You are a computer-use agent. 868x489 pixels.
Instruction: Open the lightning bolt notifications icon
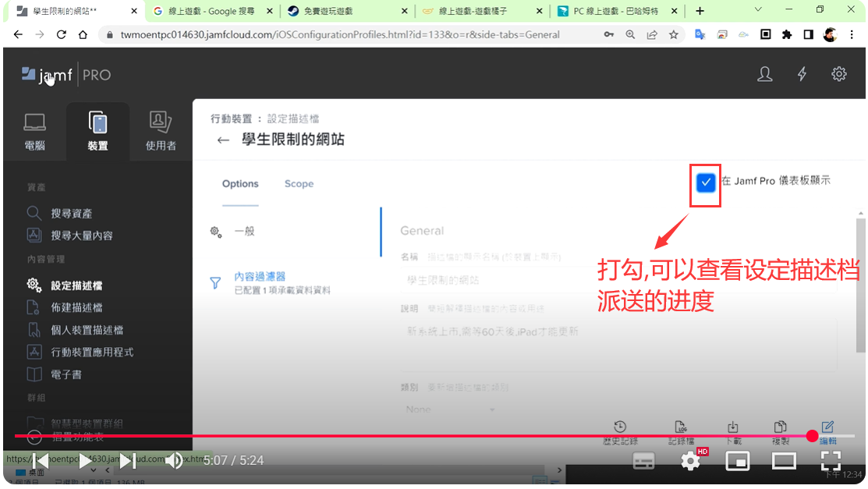pos(802,74)
